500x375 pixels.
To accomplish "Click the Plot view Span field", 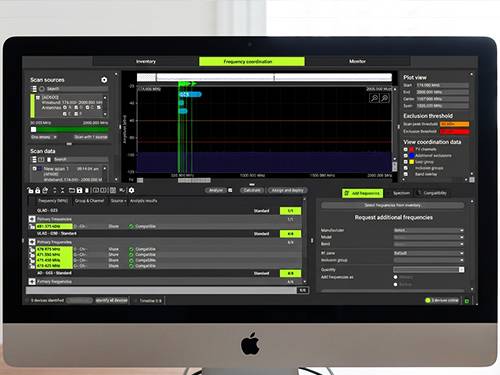I will pyautogui.click(x=442, y=106).
